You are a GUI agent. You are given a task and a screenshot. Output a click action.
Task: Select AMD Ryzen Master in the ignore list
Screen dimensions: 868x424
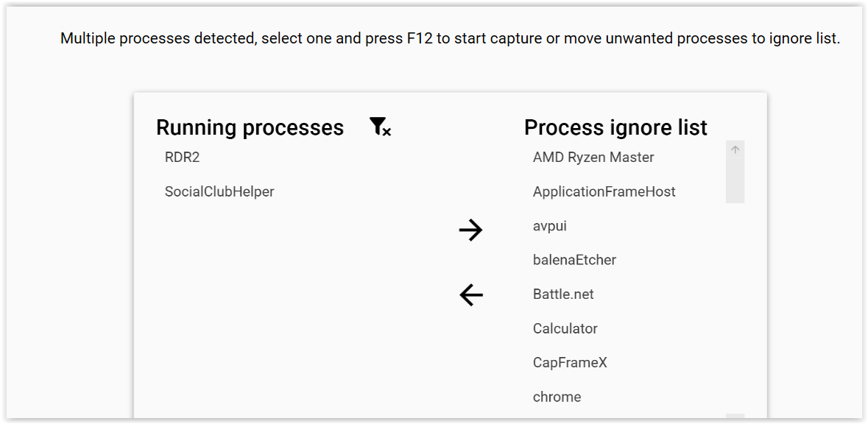coord(593,157)
